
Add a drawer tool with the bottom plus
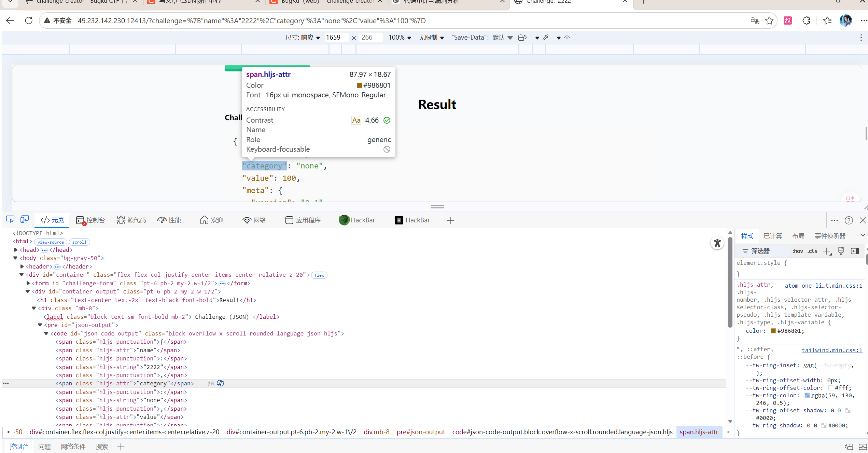point(121,447)
